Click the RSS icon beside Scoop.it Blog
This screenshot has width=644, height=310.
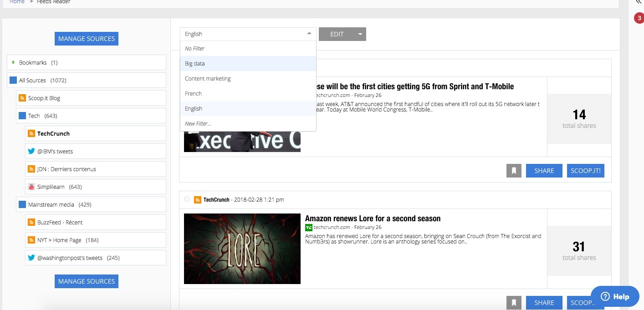[22, 98]
